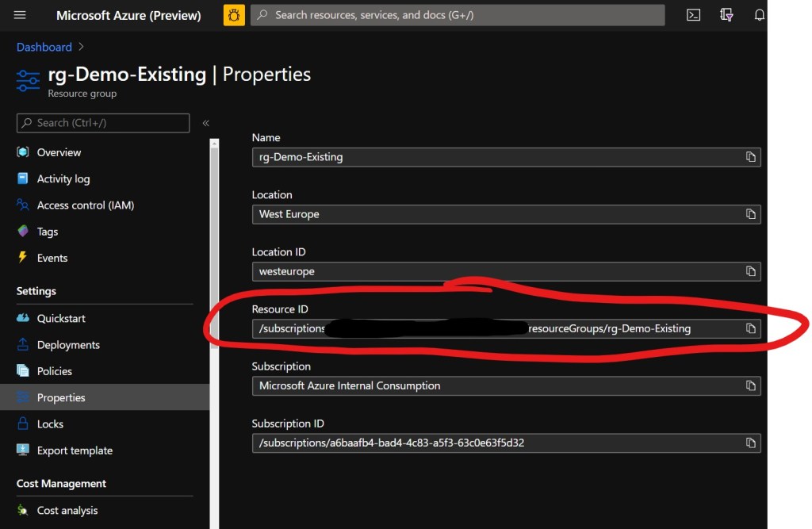812x529 pixels.
Task: Open Access control (IAM) page
Action: pos(85,205)
